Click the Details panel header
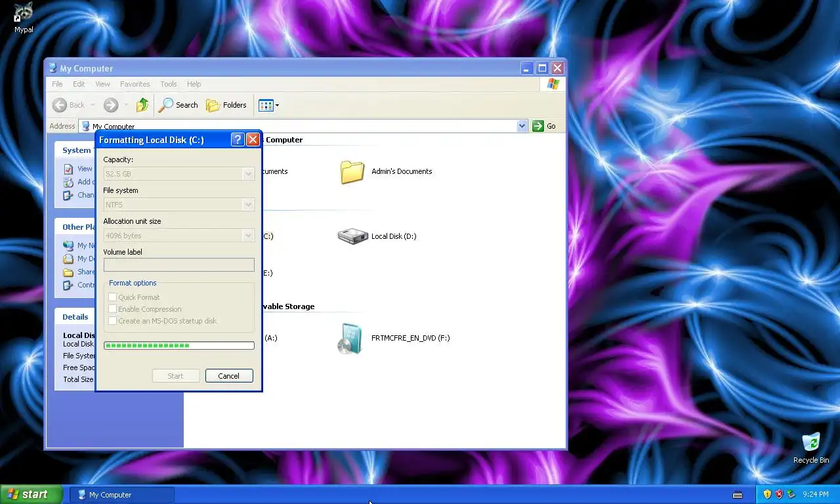840x504 pixels. click(x=75, y=317)
